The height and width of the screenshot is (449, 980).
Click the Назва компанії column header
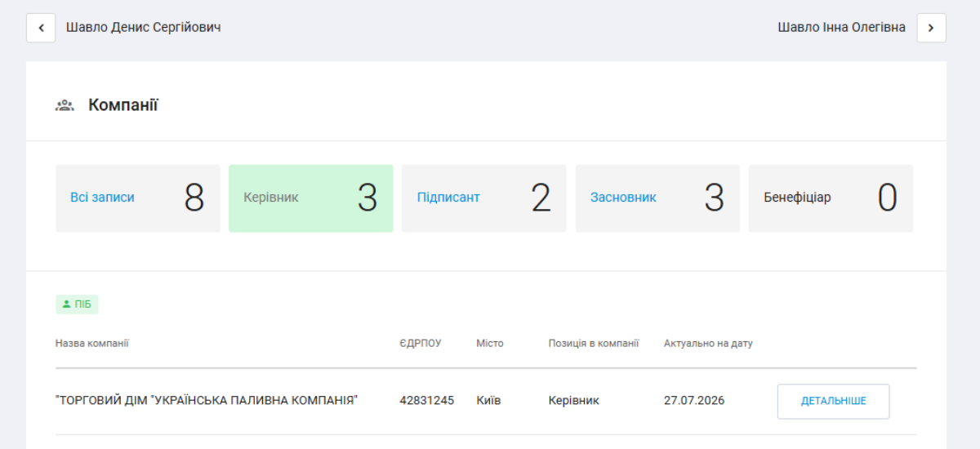coord(92,344)
